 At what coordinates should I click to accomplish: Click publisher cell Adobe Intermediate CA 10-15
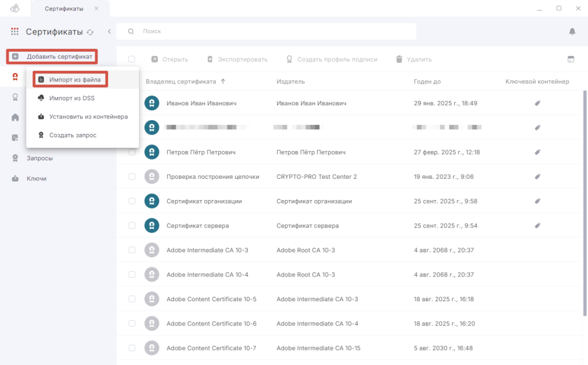point(318,348)
